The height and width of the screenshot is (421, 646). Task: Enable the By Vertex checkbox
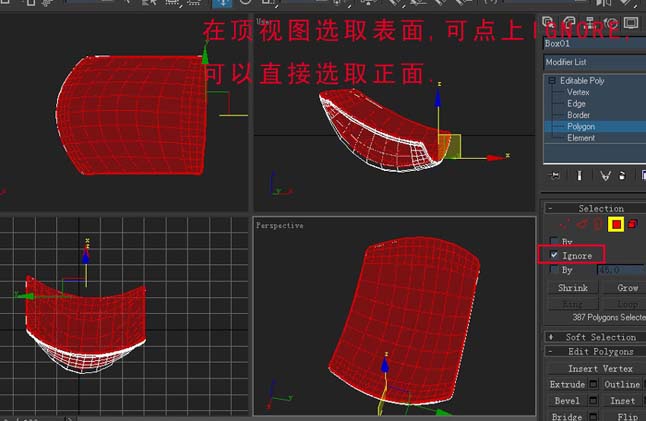[554, 241]
